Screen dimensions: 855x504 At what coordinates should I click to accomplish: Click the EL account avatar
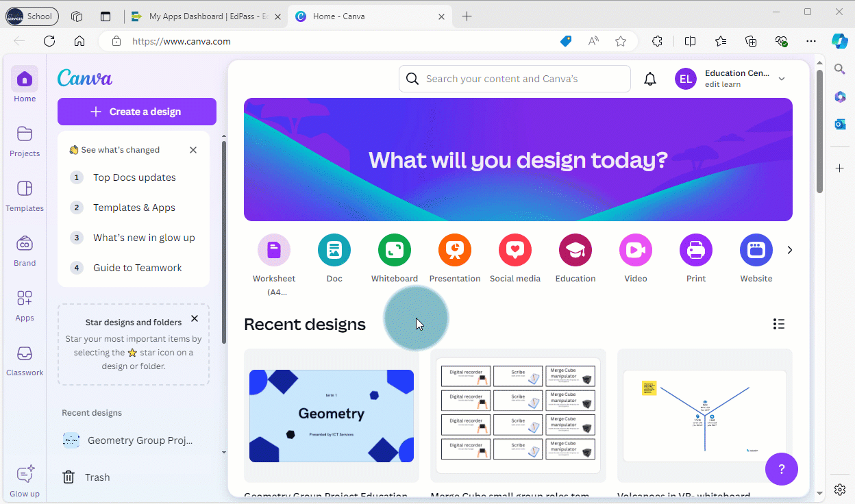(x=686, y=79)
